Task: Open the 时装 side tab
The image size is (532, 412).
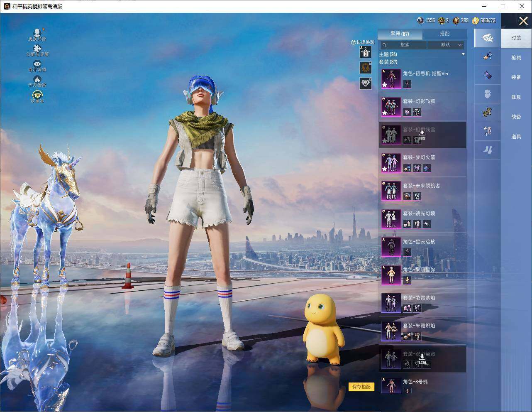Action: click(x=516, y=38)
